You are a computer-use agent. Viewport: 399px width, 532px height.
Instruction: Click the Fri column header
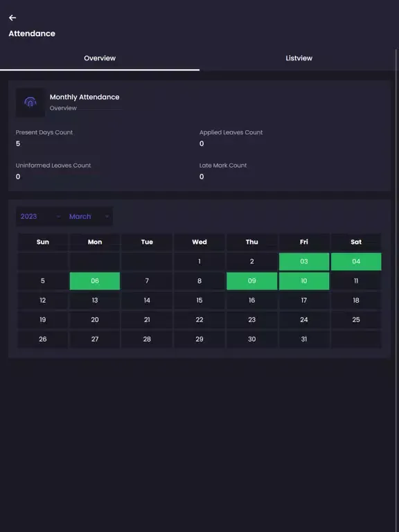pyautogui.click(x=304, y=242)
